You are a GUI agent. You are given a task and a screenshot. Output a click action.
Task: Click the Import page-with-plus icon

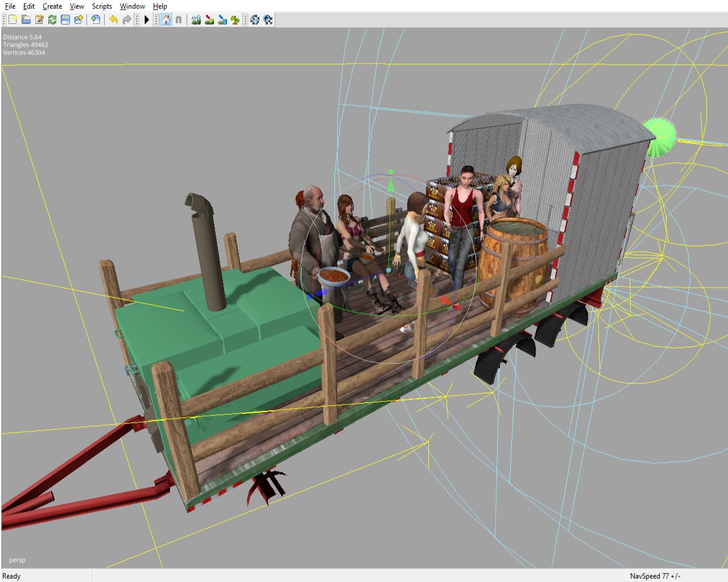click(x=96, y=20)
